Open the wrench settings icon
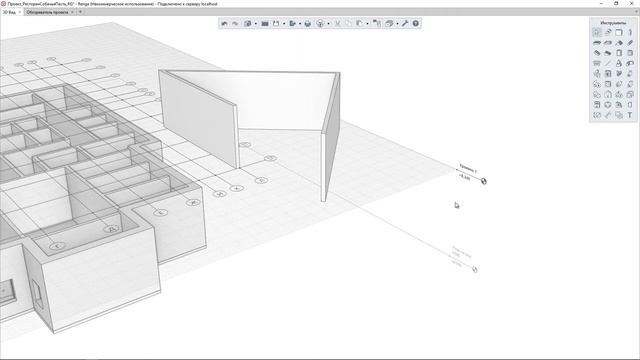 [x=405, y=24]
